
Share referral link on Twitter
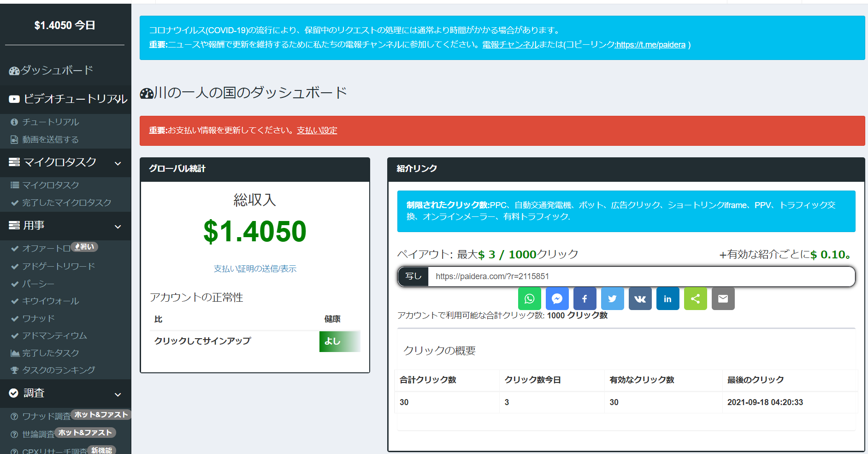[x=612, y=299]
